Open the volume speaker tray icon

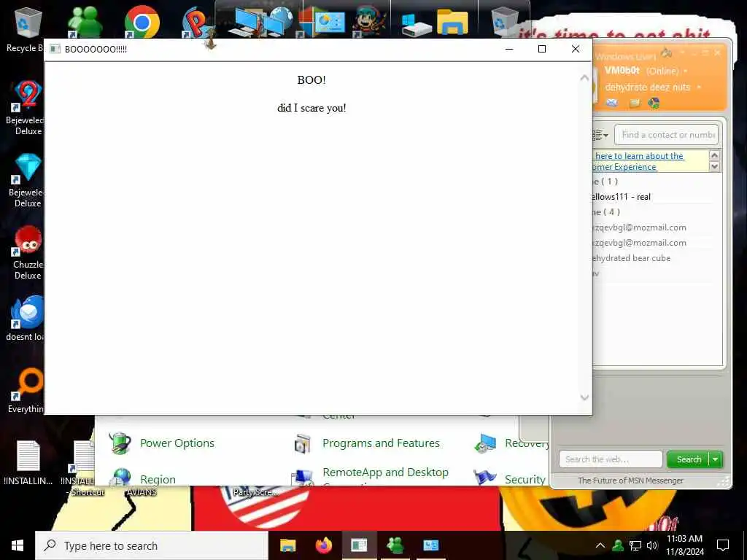pyautogui.click(x=652, y=545)
